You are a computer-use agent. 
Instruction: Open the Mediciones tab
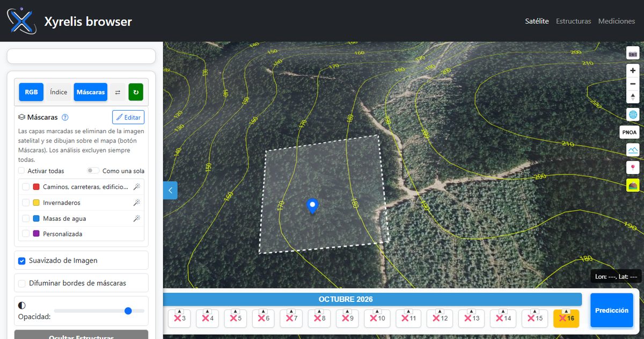[617, 21]
